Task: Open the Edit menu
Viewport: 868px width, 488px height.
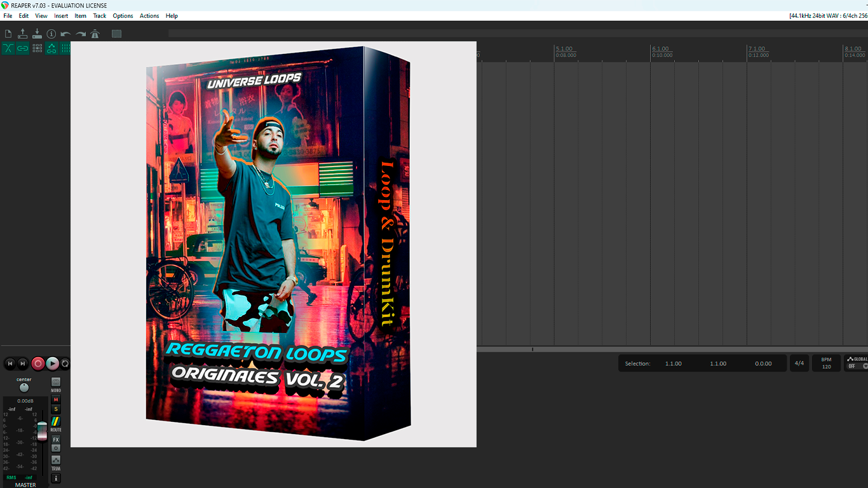Action: coord(24,16)
